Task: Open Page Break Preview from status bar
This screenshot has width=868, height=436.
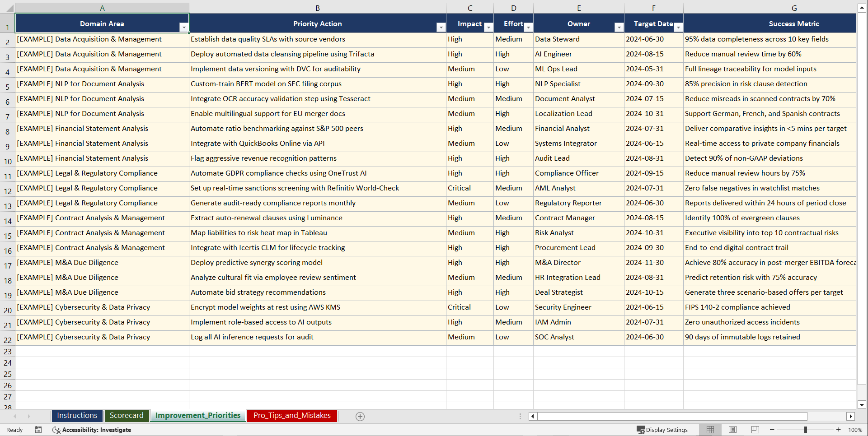Action: [755, 430]
